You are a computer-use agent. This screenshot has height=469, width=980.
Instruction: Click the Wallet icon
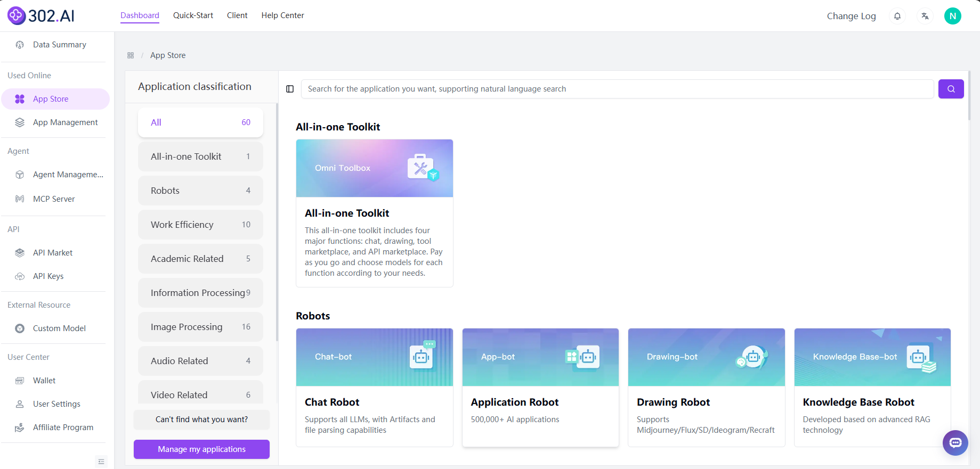[20, 381]
